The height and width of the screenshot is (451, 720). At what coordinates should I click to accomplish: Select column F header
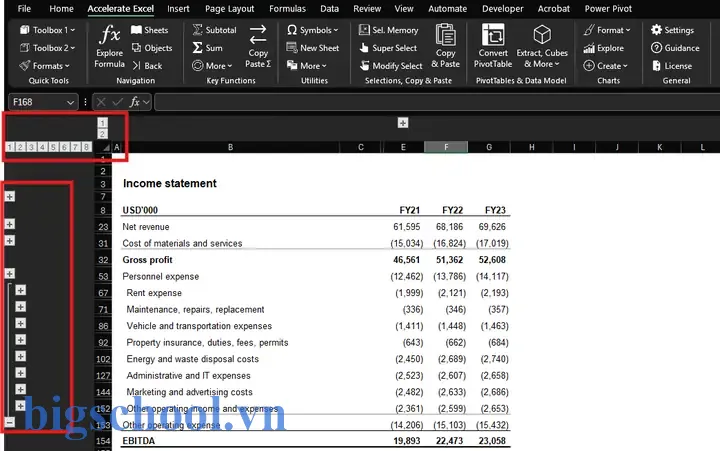pos(446,147)
